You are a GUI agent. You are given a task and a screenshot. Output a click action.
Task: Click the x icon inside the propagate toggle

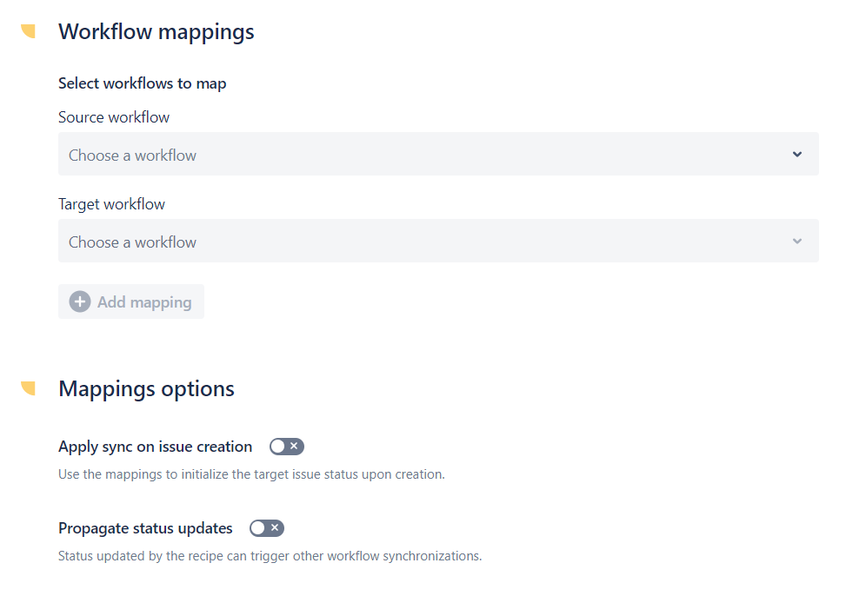[x=274, y=527]
